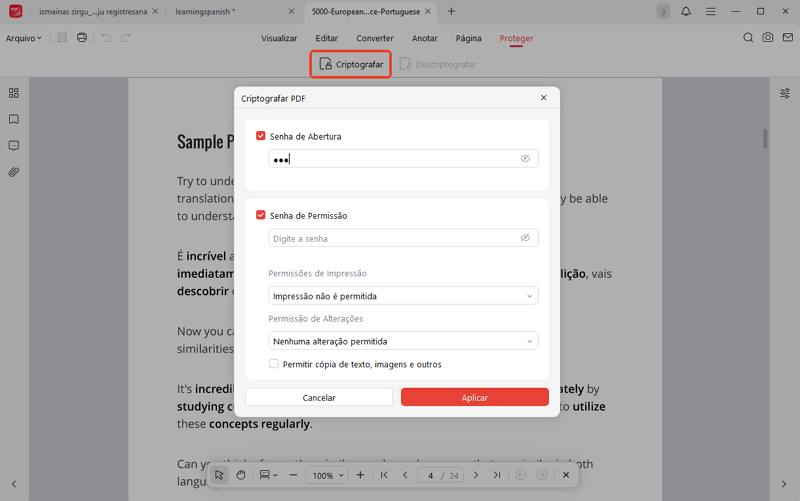
Task: Click the Criptografar toolbar button
Action: 351,64
